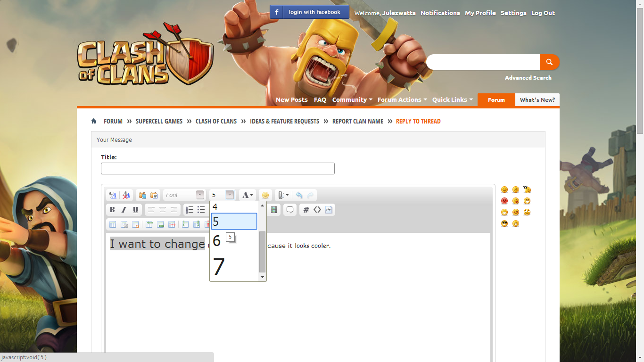This screenshot has height=362, width=644.
Task: Go to My Profile
Action: pyautogui.click(x=480, y=13)
